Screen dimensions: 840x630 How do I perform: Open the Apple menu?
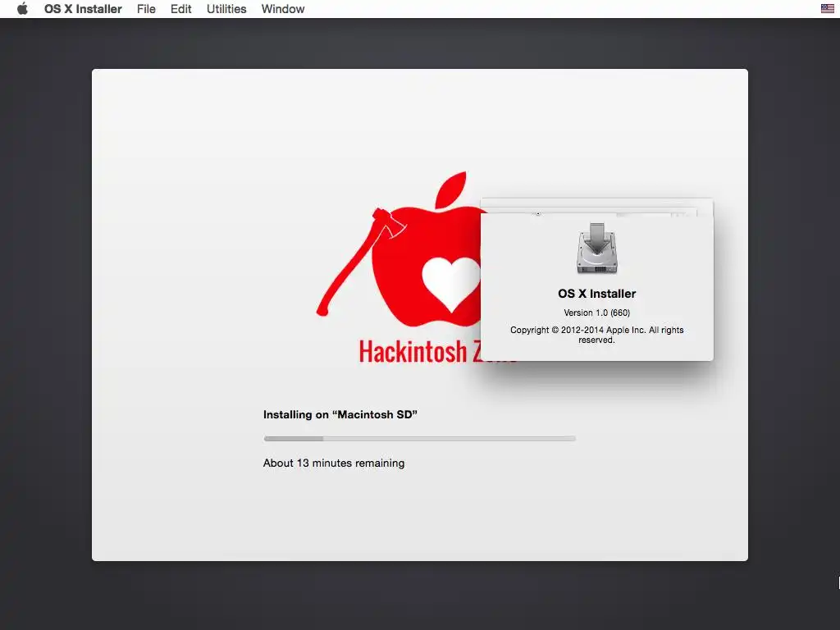pyautogui.click(x=22, y=8)
